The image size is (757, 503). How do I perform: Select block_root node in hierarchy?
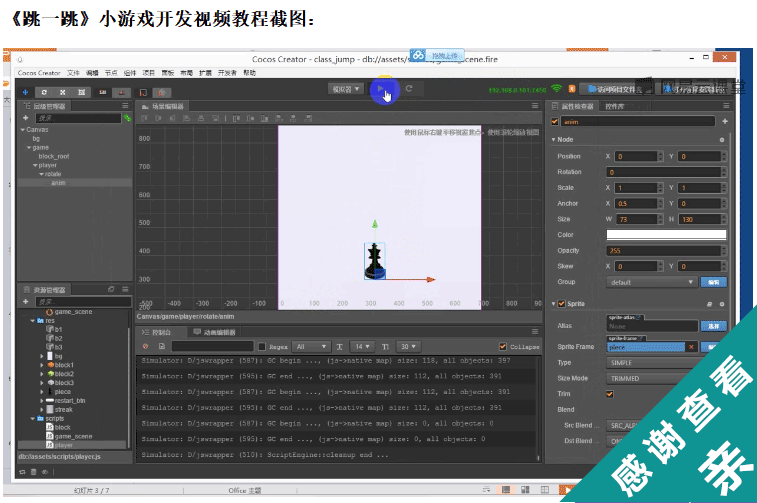(x=54, y=156)
